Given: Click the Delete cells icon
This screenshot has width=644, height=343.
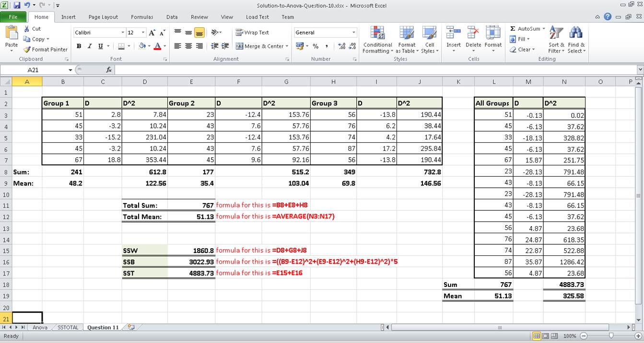Looking at the screenshot, I should tap(473, 33).
